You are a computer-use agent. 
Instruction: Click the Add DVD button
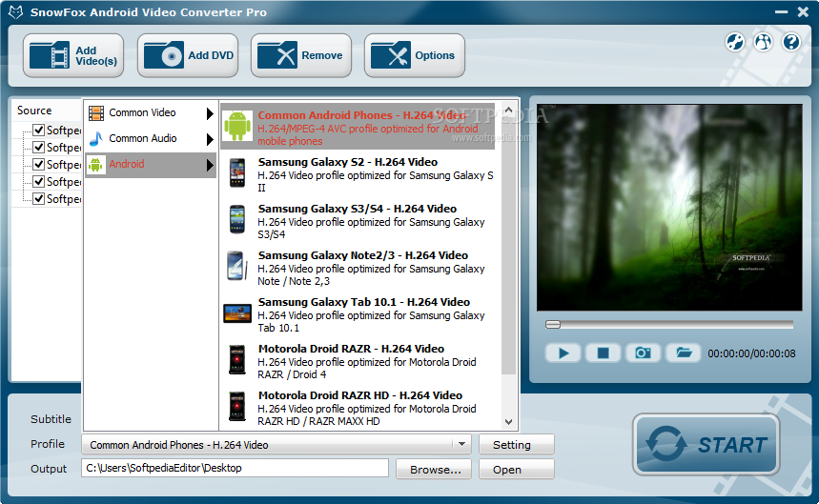(x=188, y=55)
